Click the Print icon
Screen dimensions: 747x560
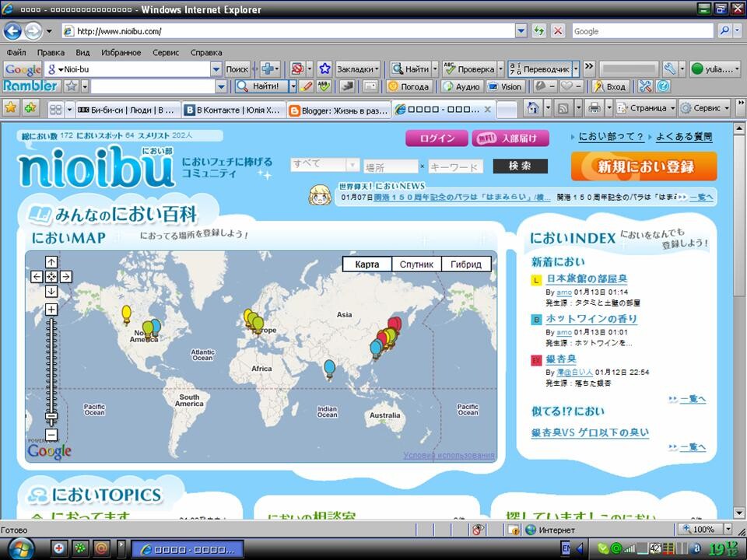pos(594,108)
